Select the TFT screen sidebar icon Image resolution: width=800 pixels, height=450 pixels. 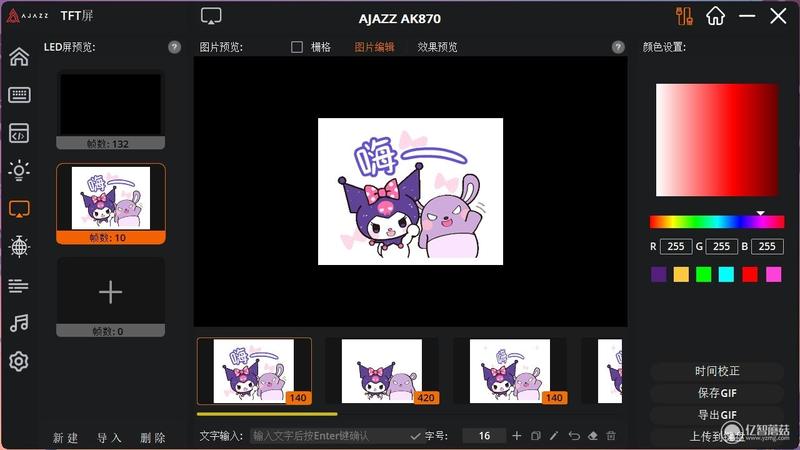19,209
